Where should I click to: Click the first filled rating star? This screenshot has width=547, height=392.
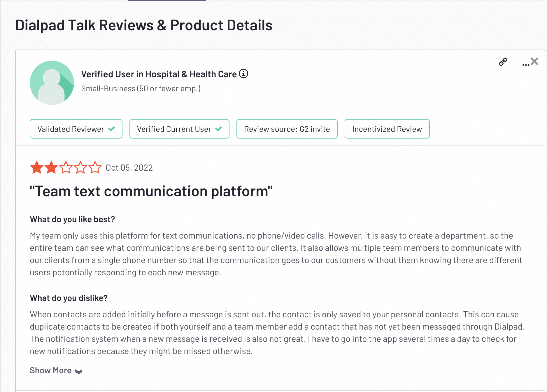[37, 167]
